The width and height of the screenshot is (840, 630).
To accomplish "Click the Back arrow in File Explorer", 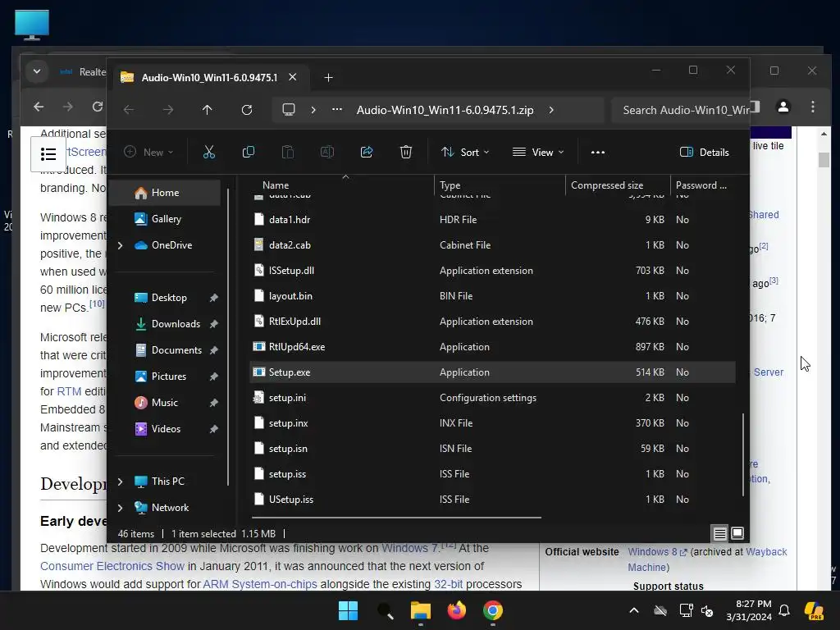I will point(129,110).
